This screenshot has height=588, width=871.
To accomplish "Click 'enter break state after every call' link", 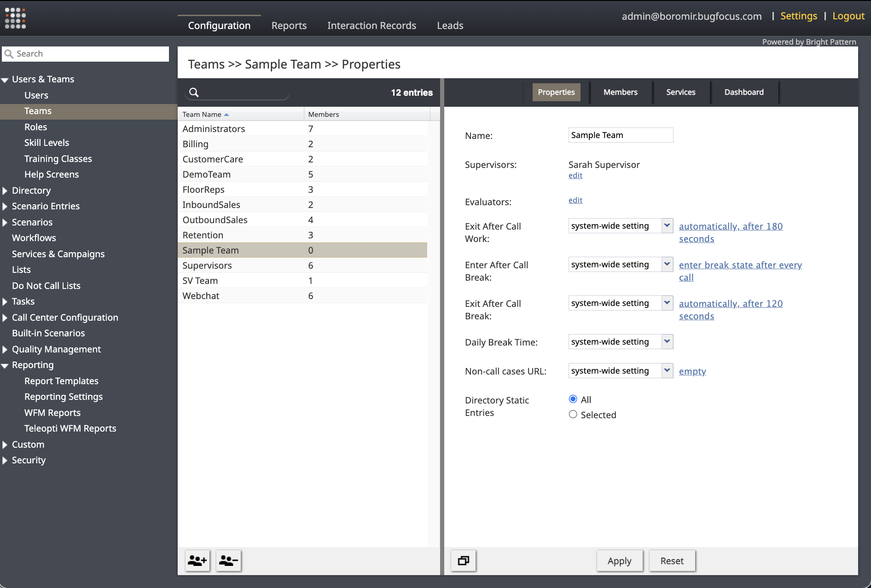I will coord(740,271).
